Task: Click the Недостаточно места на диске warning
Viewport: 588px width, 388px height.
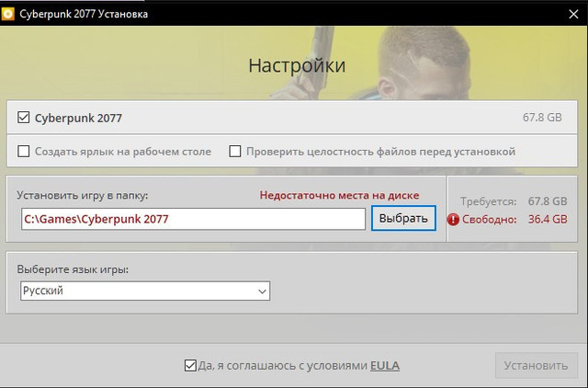Action: pos(339,196)
